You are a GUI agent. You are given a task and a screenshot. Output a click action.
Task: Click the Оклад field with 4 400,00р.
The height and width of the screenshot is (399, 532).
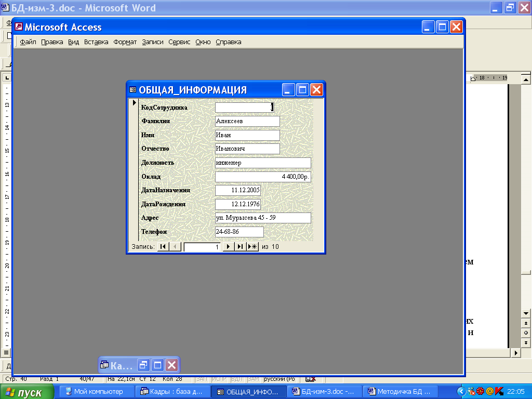pyautogui.click(x=263, y=177)
